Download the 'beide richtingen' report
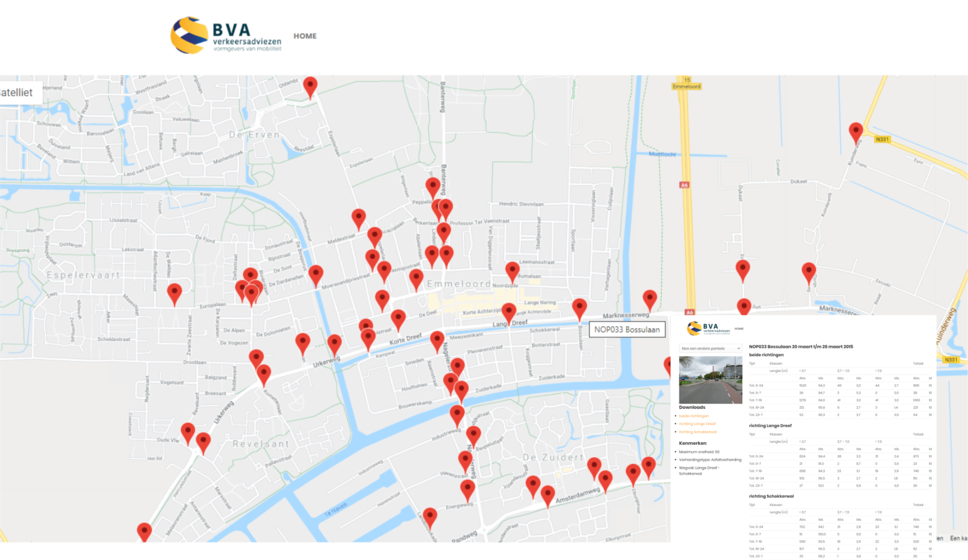Viewport: 968px width, 560px height. click(x=693, y=416)
